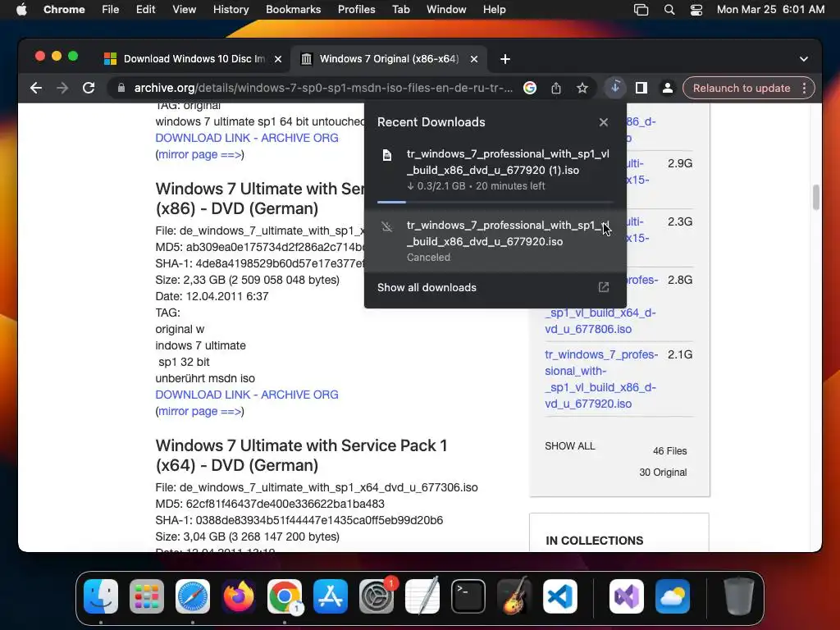Viewport: 840px width, 630px height.
Task: Click file icon of downloading ISO
Action: (387, 155)
